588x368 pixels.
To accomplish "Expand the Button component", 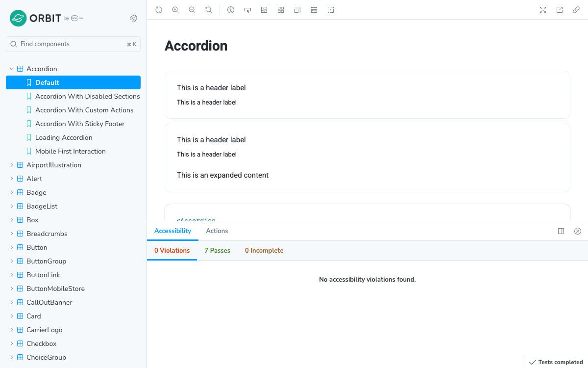I will point(73,247).
